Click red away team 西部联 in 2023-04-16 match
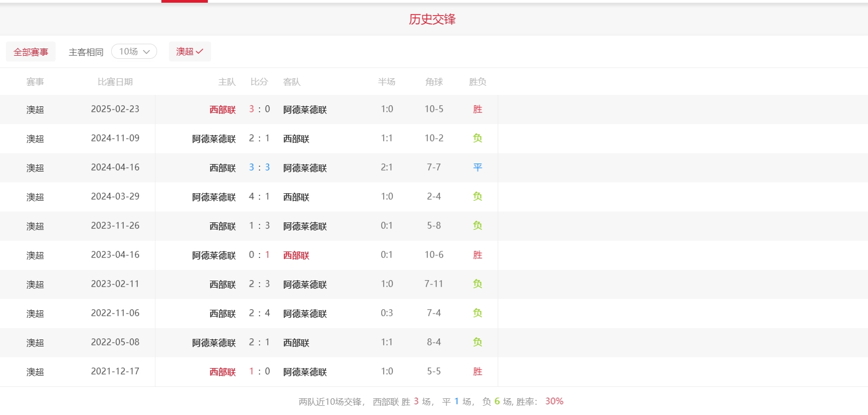This screenshot has width=868, height=415. (296, 255)
